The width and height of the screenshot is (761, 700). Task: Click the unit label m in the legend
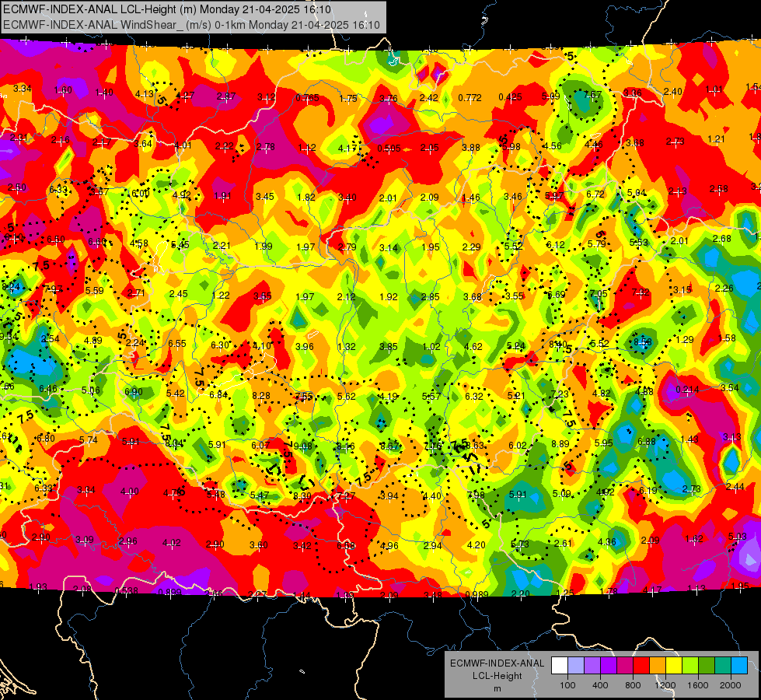click(497, 689)
